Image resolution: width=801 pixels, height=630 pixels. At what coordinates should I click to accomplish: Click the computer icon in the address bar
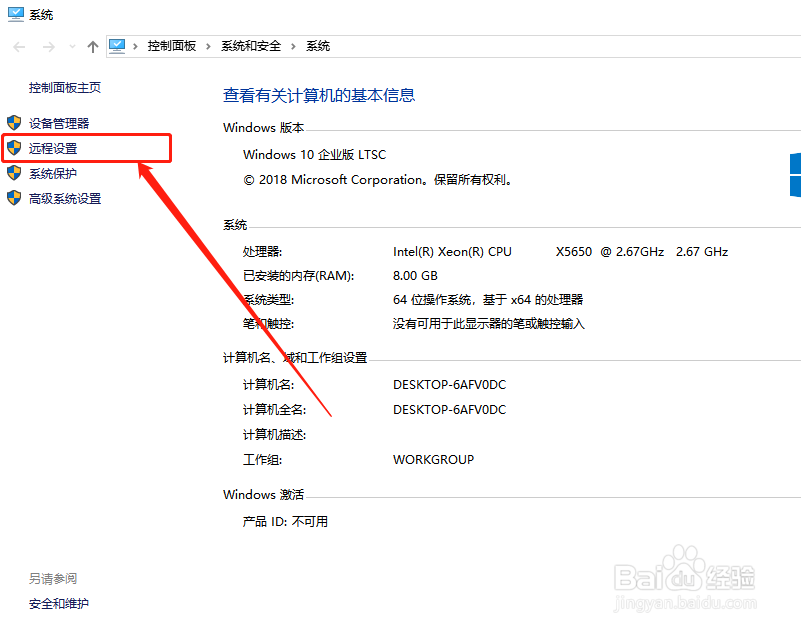(x=117, y=46)
